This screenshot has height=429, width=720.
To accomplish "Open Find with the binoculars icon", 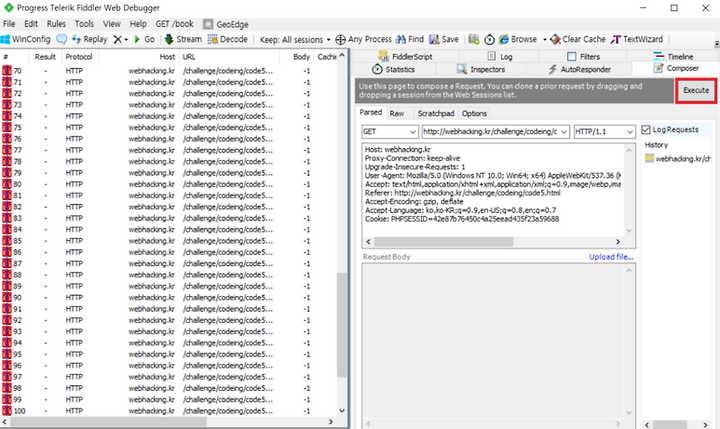I will click(x=401, y=40).
